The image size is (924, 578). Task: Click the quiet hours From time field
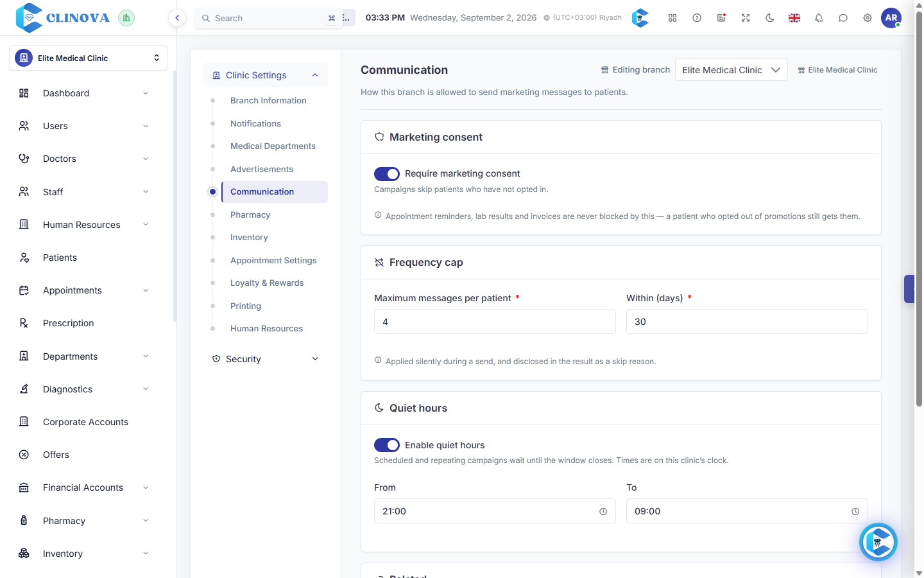495,511
